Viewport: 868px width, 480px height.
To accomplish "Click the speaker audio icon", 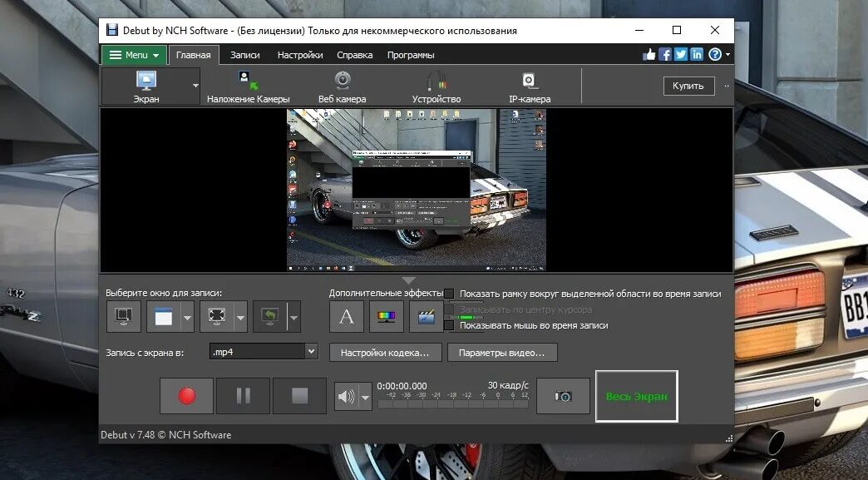I will tap(347, 397).
